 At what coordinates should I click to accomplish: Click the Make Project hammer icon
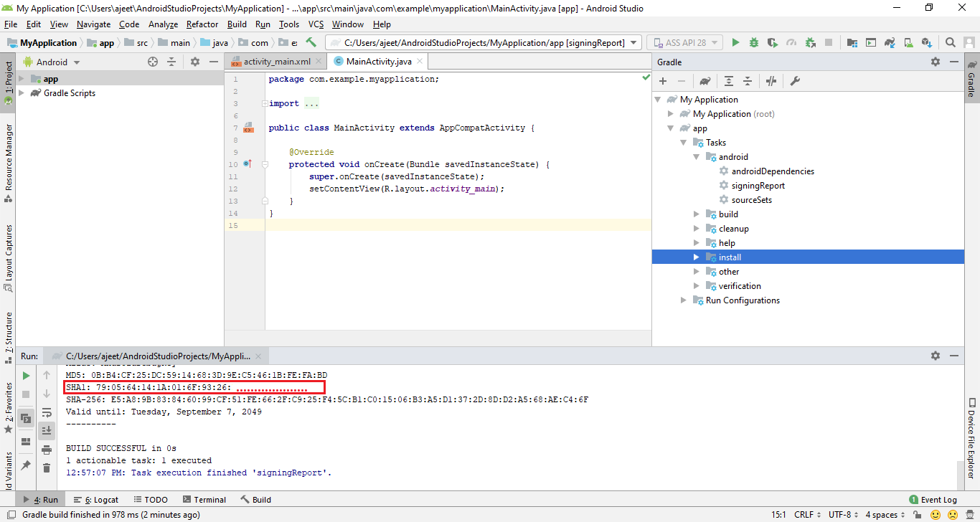coord(311,43)
